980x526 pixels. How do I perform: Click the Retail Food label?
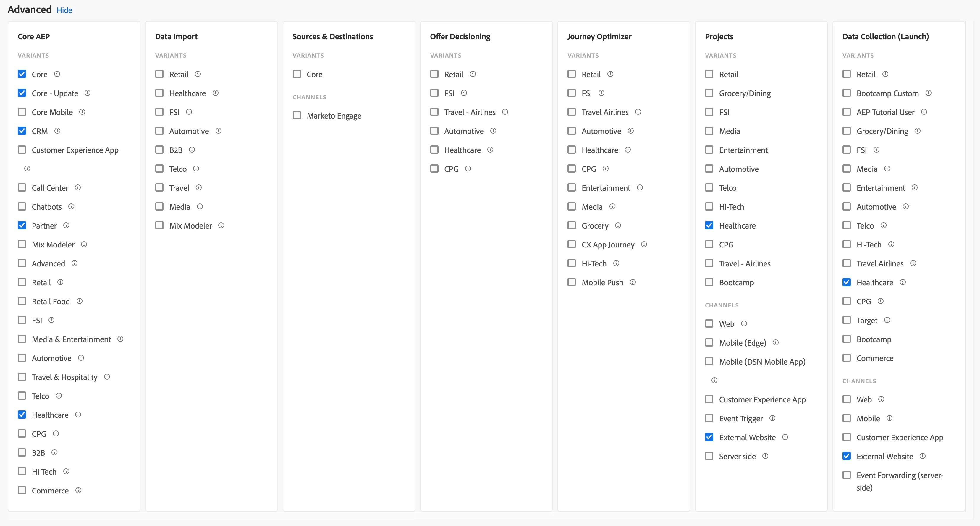coord(51,301)
